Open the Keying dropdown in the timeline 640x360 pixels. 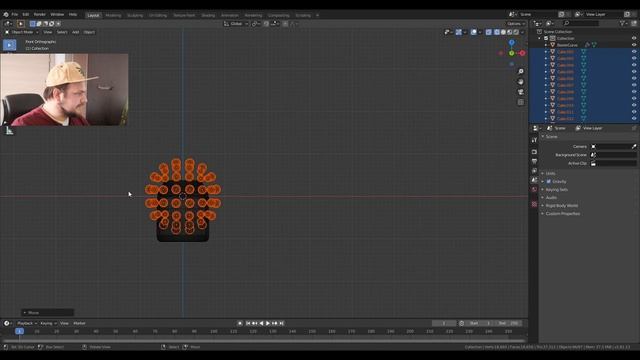(48, 323)
